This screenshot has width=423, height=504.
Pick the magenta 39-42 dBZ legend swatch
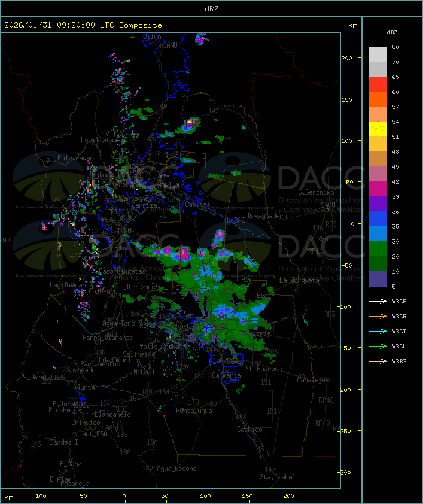point(378,189)
